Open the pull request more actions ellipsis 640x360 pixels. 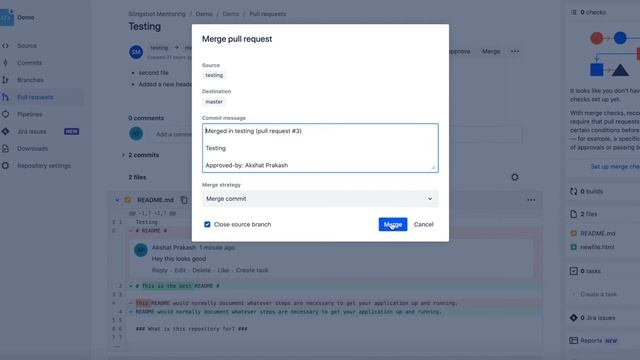tap(515, 51)
